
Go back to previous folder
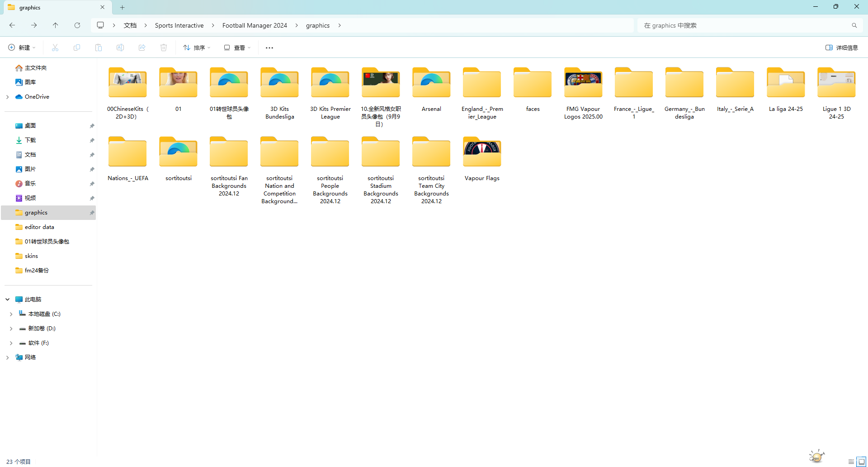click(12, 25)
